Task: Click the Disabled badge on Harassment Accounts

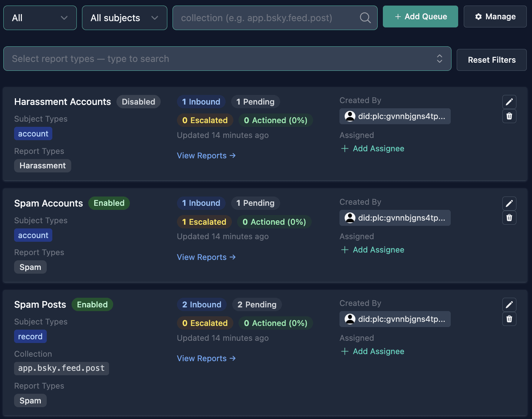Action: coord(138,102)
